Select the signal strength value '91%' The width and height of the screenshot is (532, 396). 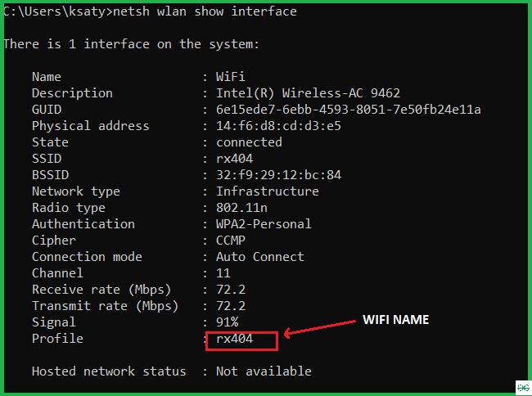pyautogui.click(x=228, y=322)
